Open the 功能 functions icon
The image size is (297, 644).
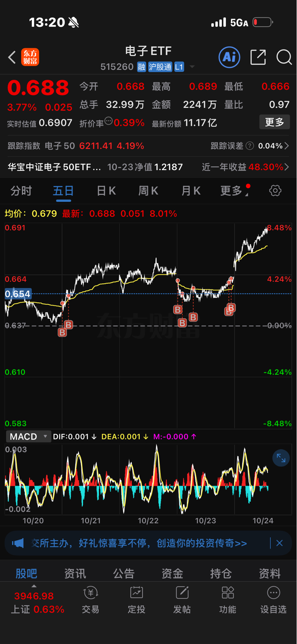pyautogui.click(x=227, y=600)
